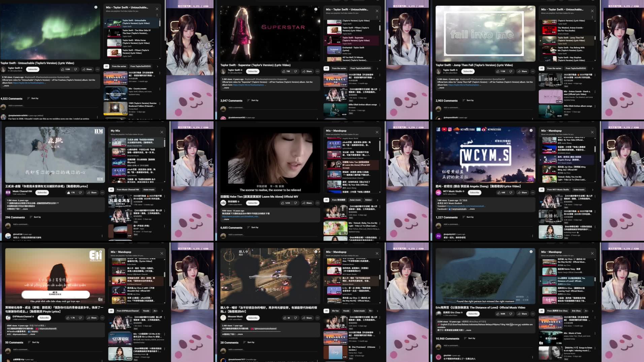This screenshot has width=644, height=362.
Task: Subscribe to WCY Music Studio
Action: click(475, 193)
